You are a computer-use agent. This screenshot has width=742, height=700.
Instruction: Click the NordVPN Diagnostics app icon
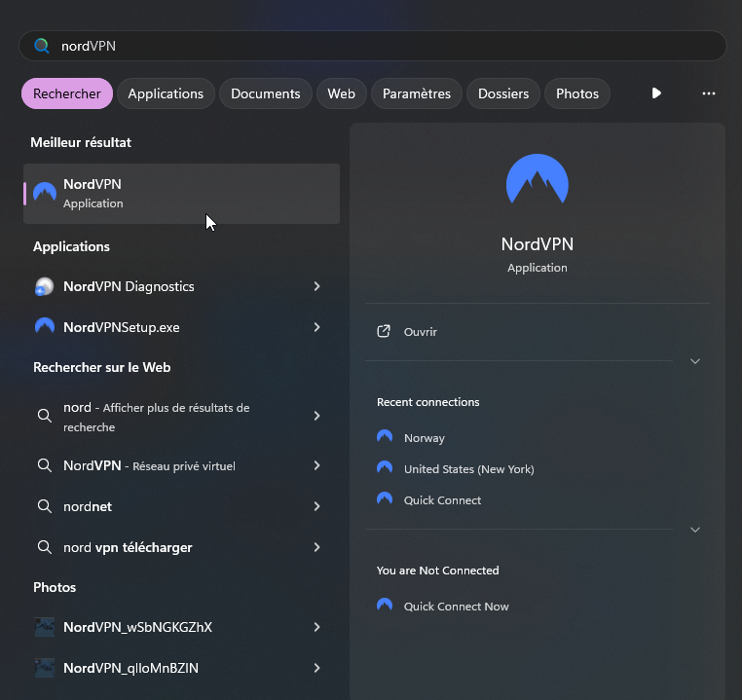pyautogui.click(x=45, y=286)
